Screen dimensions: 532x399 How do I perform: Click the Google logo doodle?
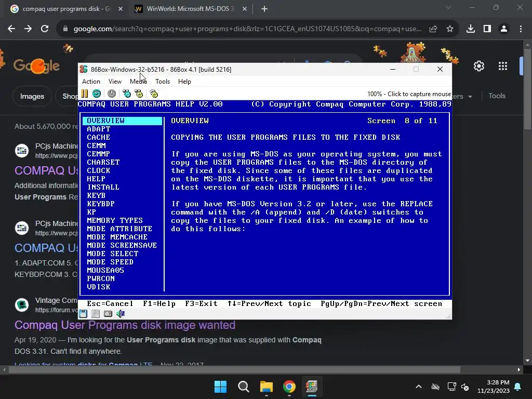click(x=37, y=66)
